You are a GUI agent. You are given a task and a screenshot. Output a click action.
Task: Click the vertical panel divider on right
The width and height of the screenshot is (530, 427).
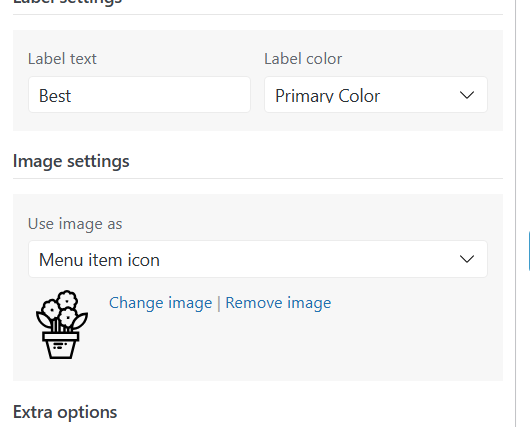515,213
